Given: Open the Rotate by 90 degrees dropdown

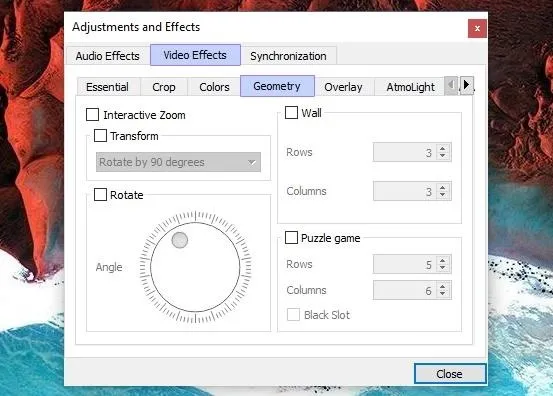Looking at the screenshot, I should pos(178,162).
